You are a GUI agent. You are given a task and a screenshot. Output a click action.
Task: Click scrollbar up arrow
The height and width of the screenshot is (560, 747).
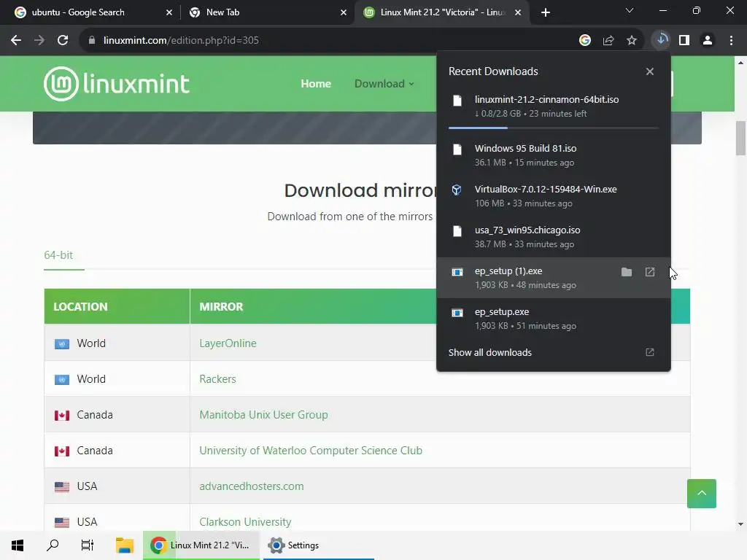click(x=740, y=63)
